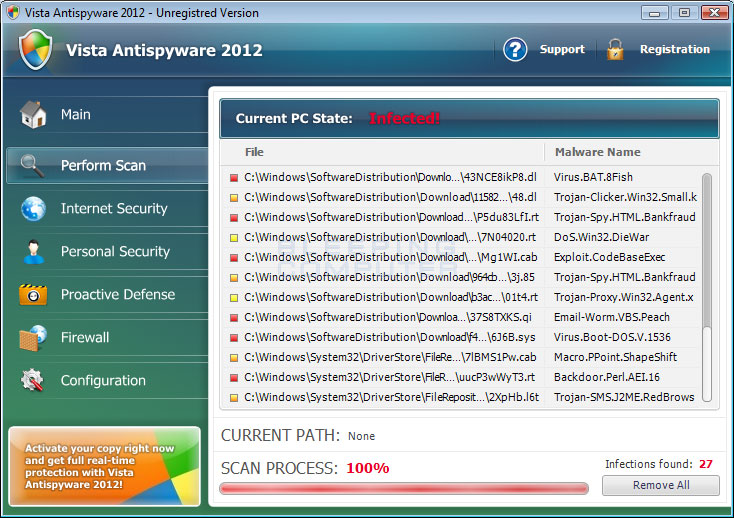734x518 pixels.
Task: Click orange marker beside 7lBMS1Pw.cab
Action: 234,358
